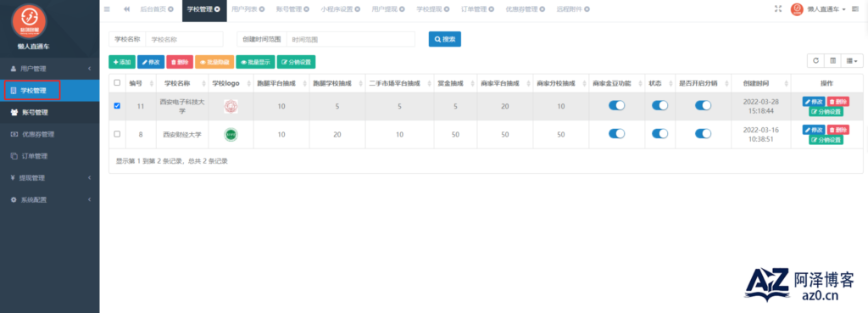Check the row checkbox for 西安财经大学
Screen dimensions: 868x313
(117, 133)
